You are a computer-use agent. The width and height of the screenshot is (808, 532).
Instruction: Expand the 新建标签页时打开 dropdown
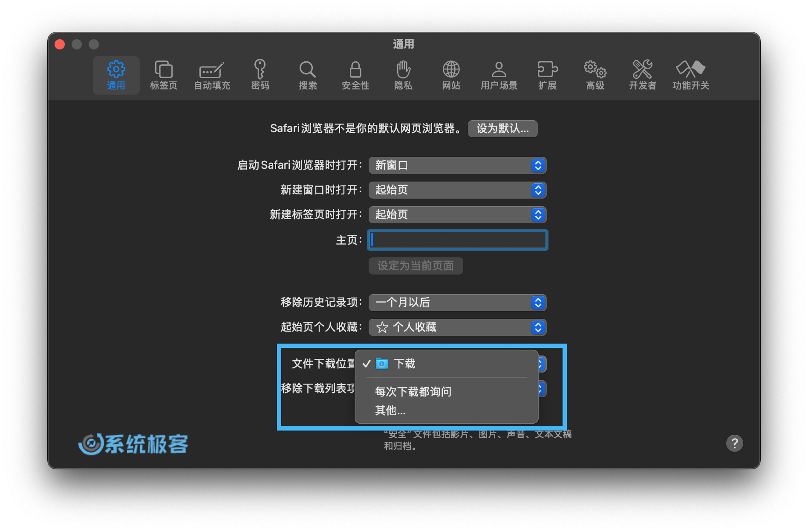457,215
